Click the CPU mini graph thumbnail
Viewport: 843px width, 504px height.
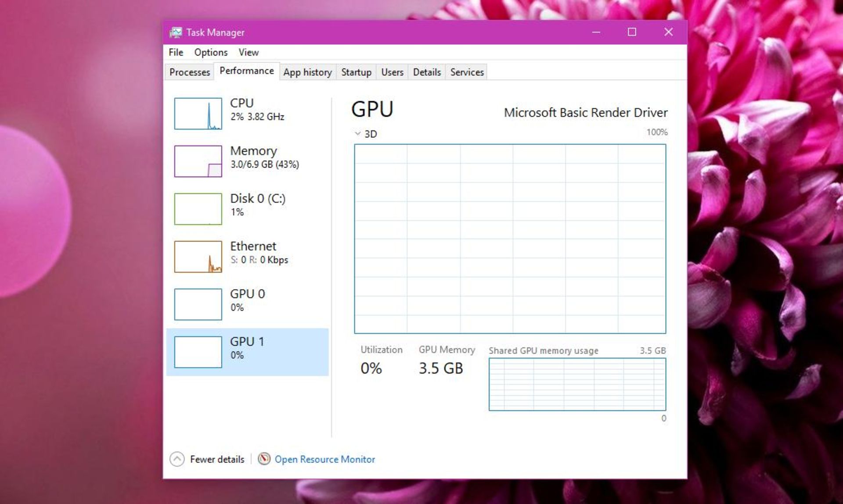click(x=198, y=114)
